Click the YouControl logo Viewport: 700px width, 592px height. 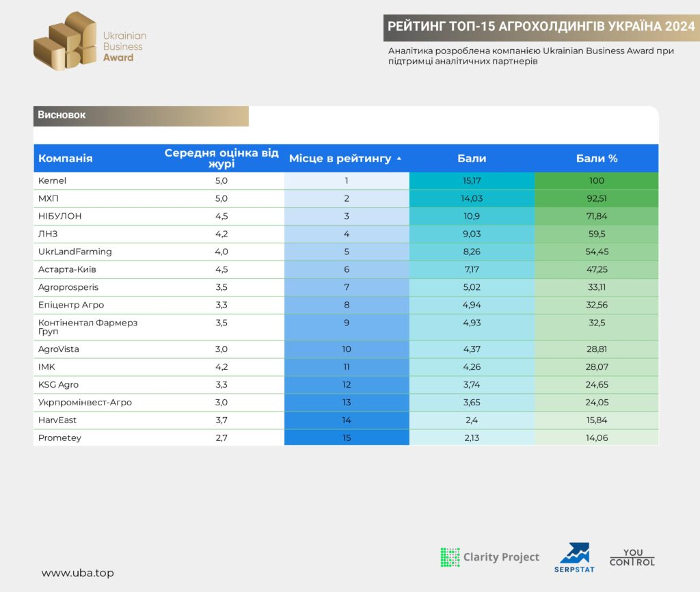point(632,558)
